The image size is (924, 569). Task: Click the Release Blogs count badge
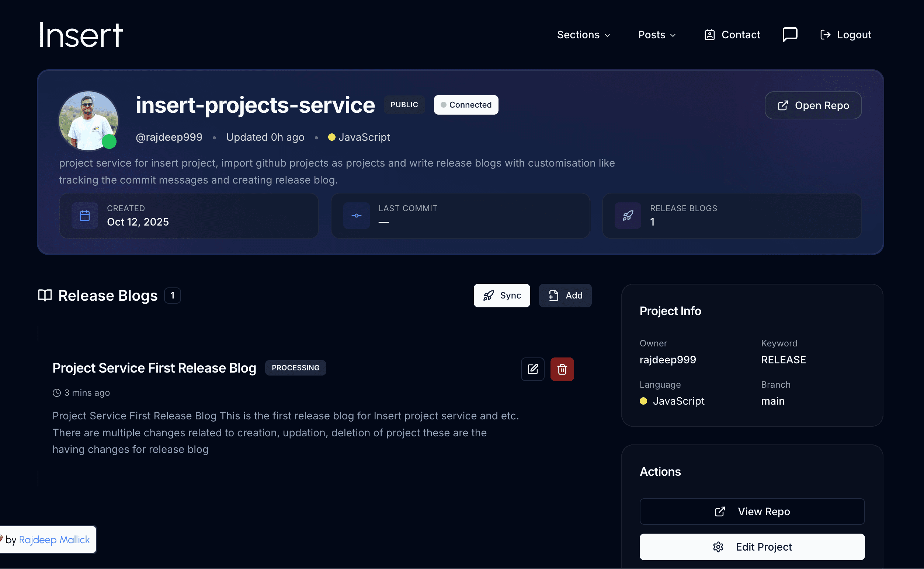[173, 296]
